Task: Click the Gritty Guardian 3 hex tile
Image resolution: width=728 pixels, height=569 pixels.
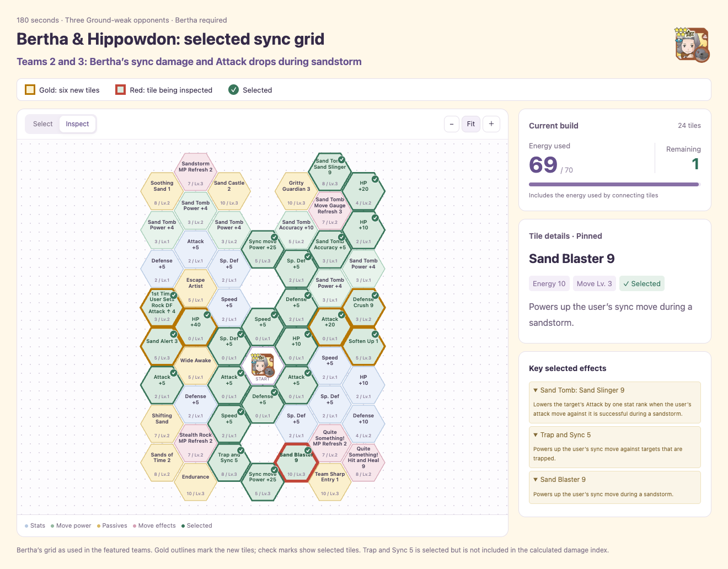Action: pos(296,191)
